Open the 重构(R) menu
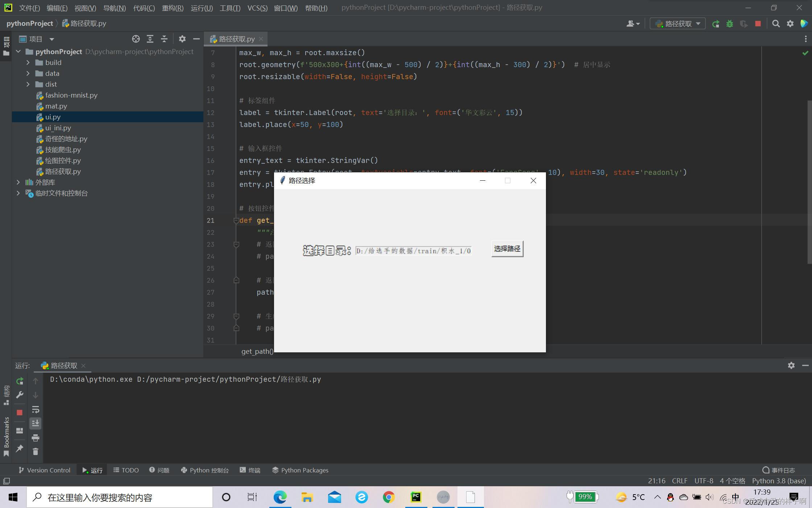 click(x=173, y=8)
